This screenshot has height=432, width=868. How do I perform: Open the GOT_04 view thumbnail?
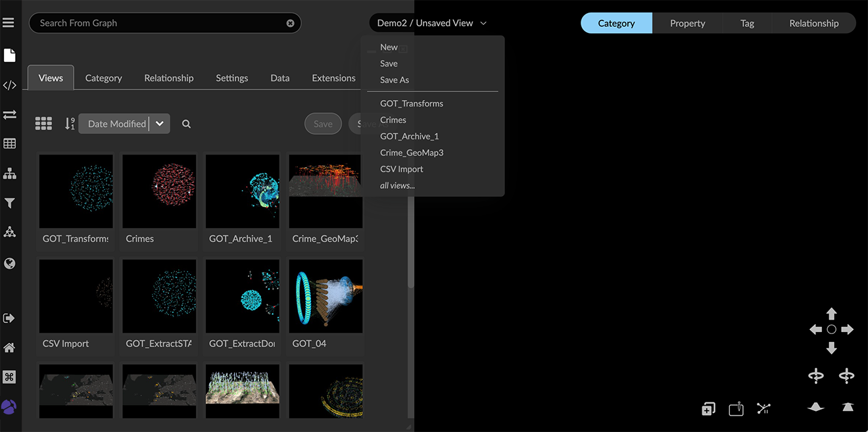point(325,297)
